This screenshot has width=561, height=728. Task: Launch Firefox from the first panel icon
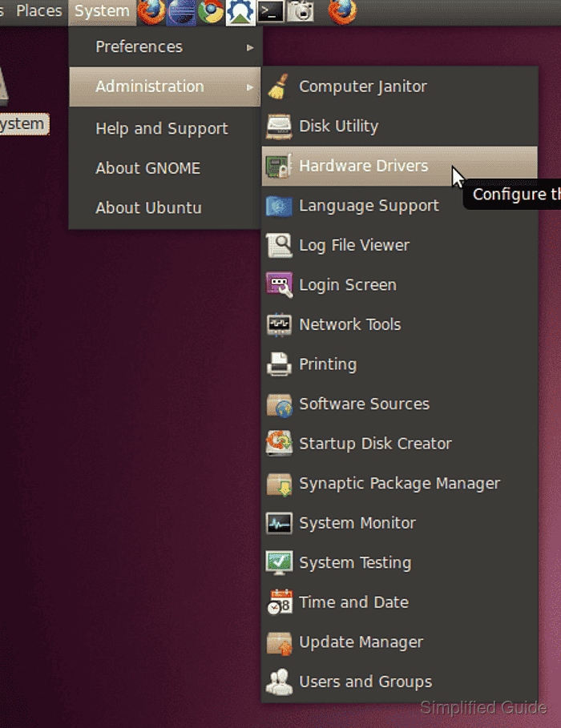[151, 11]
